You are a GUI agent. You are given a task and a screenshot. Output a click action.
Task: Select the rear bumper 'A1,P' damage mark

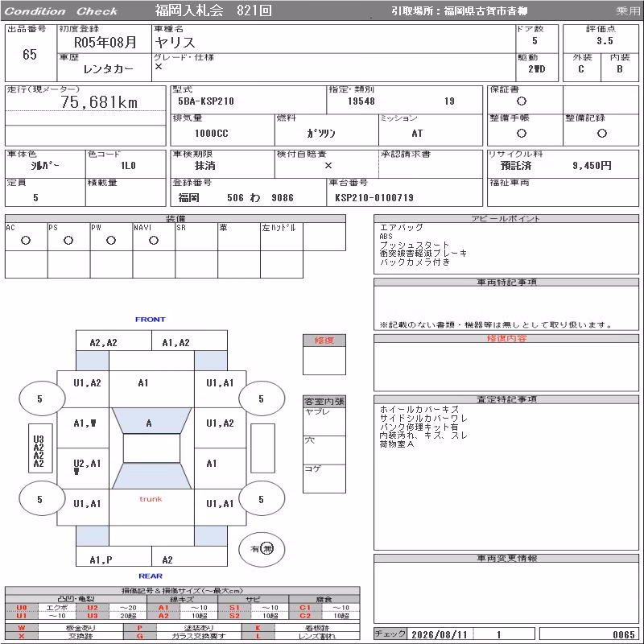pos(101,559)
